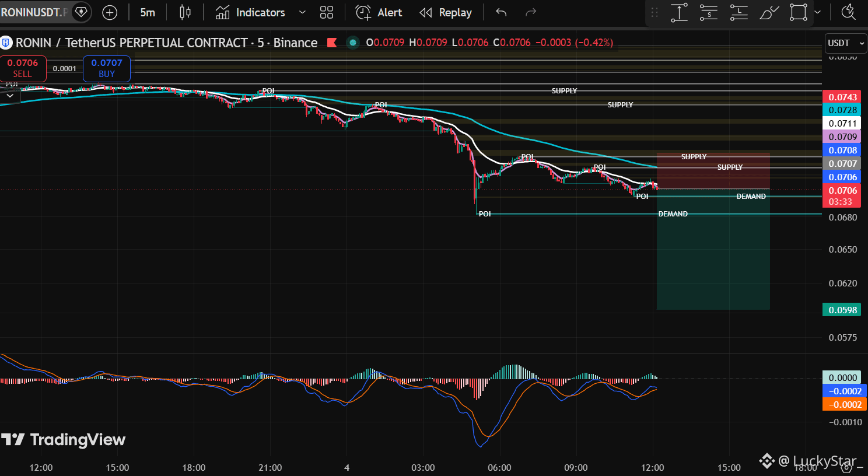Click the 0.0001 spread value
Screen dimensions: 868x476
(65, 68)
